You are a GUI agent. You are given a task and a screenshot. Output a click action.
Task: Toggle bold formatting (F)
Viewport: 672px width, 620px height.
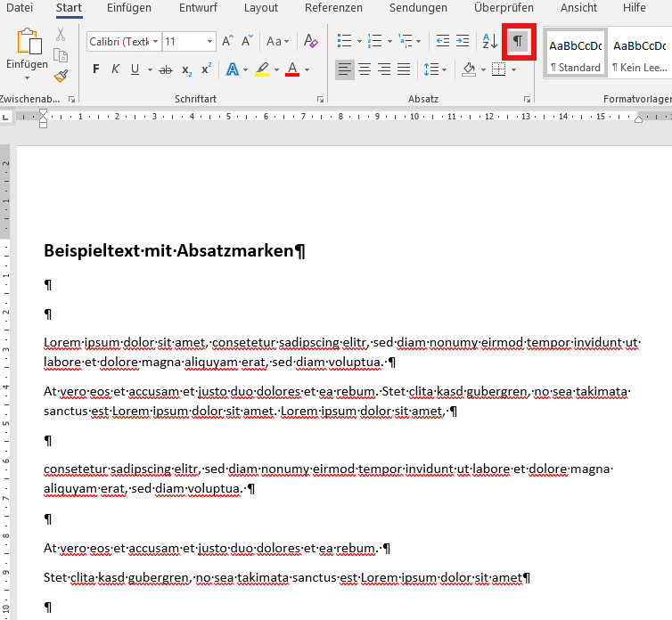click(x=95, y=69)
